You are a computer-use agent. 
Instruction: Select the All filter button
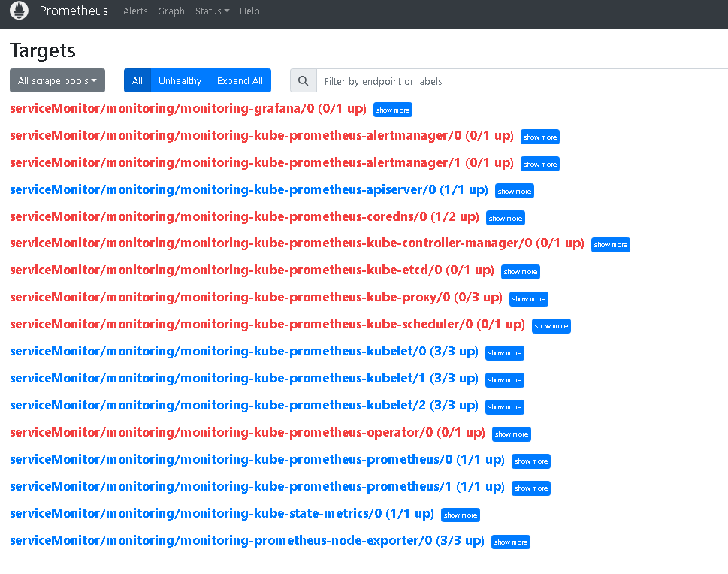coord(137,81)
